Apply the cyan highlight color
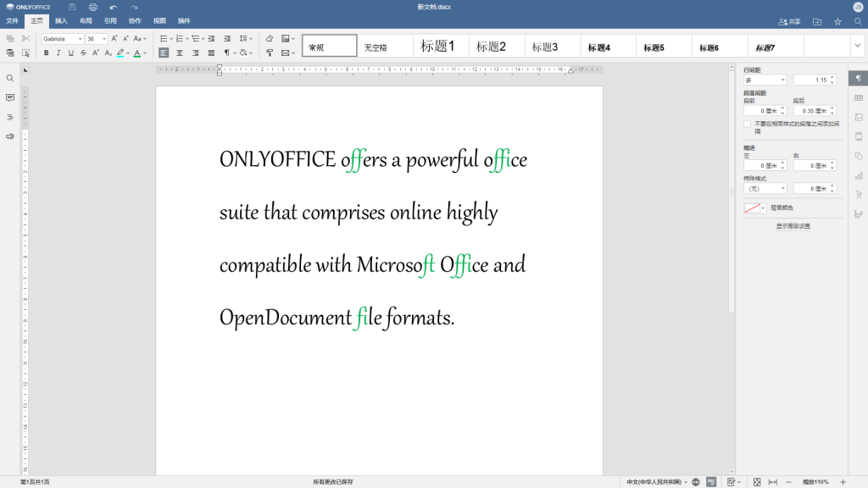This screenshot has height=488, width=868. click(x=120, y=53)
